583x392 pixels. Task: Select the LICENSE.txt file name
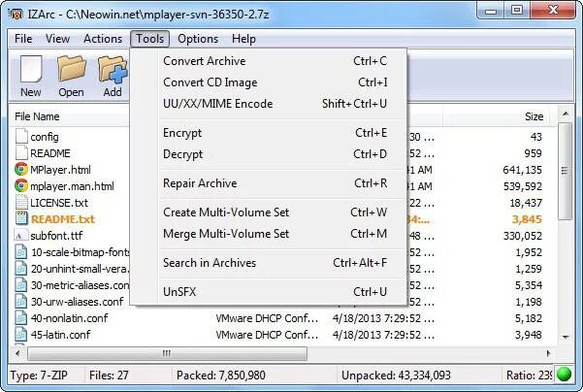click(59, 203)
